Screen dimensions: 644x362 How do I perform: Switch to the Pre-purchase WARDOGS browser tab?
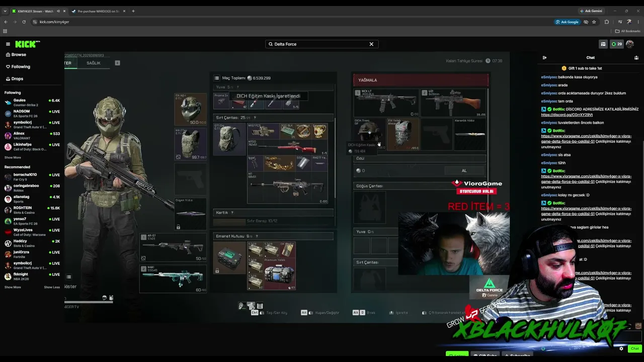tap(98, 11)
